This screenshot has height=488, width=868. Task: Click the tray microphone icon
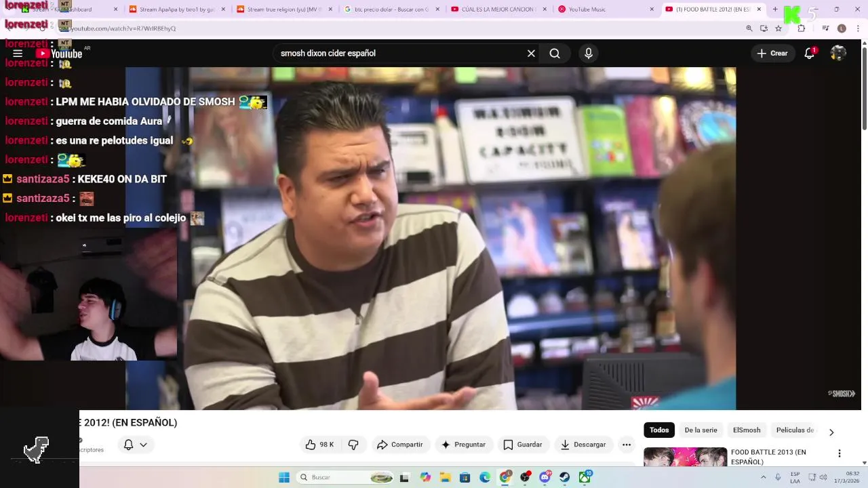click(x=778, y=477)
